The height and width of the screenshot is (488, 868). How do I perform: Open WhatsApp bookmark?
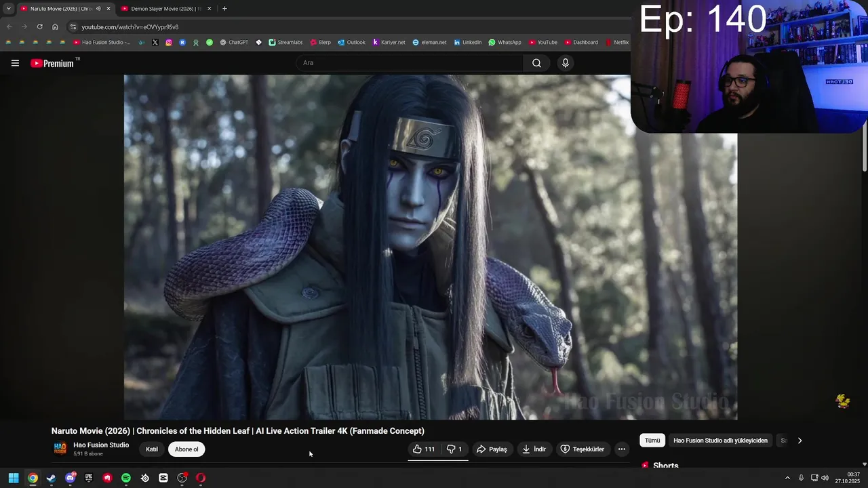point(505,42)
